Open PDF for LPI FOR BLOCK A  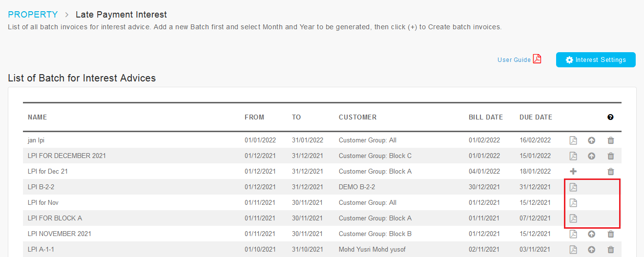(573, 218)
